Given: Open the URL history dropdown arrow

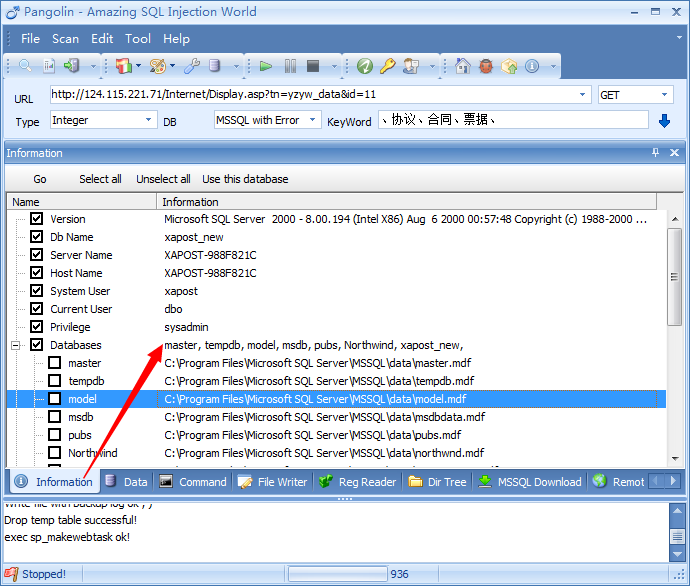Looking at the screenshot, I should [x=582, y=95].
